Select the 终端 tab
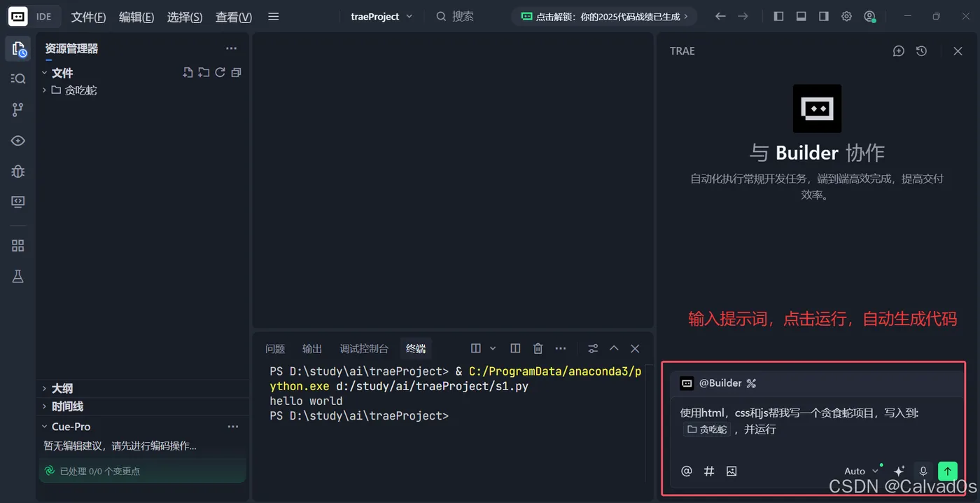980x503 pixels. 416,349
